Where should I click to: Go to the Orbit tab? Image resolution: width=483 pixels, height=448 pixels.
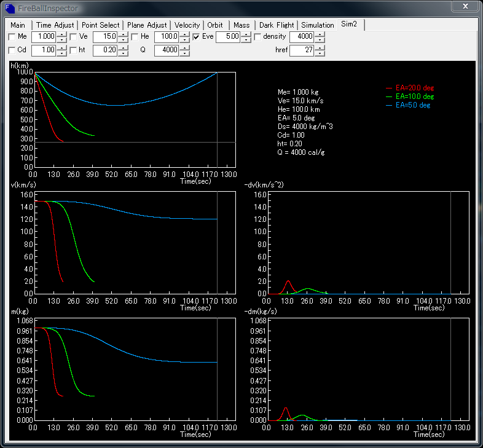215,25
